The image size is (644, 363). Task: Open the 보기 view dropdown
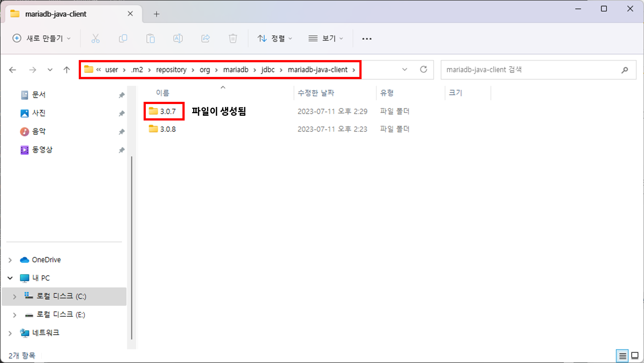pos(326,38)
